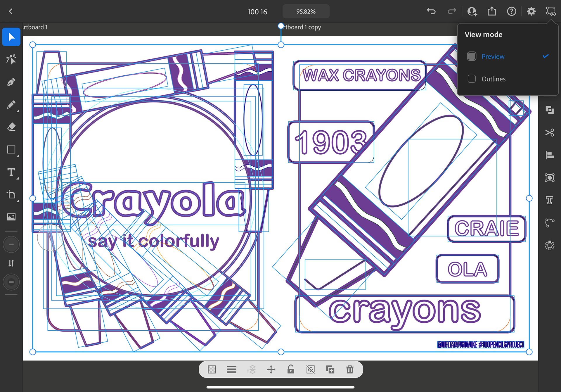
Task: Toggle the View mode popover icon
Action: [551, 11]
